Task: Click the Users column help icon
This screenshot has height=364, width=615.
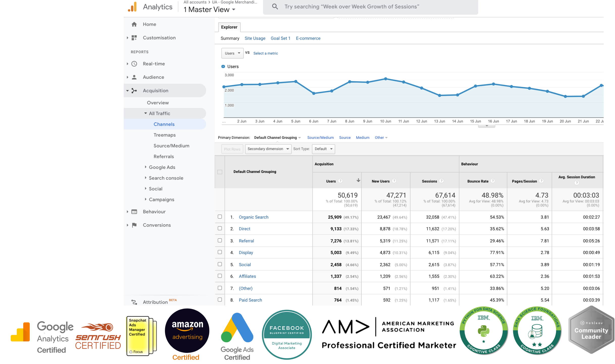Action: pyautogui.click(x=340, y=181)
